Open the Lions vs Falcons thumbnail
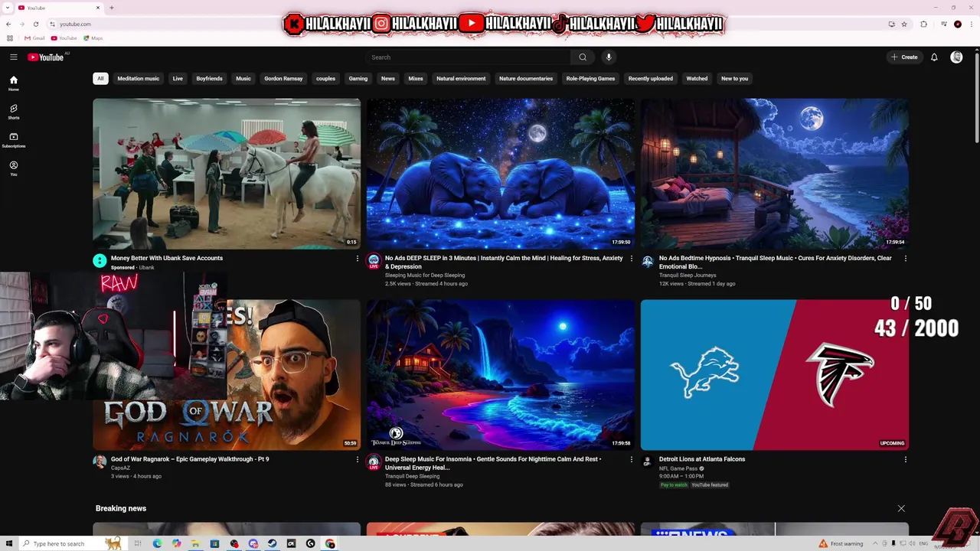 coord(775,375)
